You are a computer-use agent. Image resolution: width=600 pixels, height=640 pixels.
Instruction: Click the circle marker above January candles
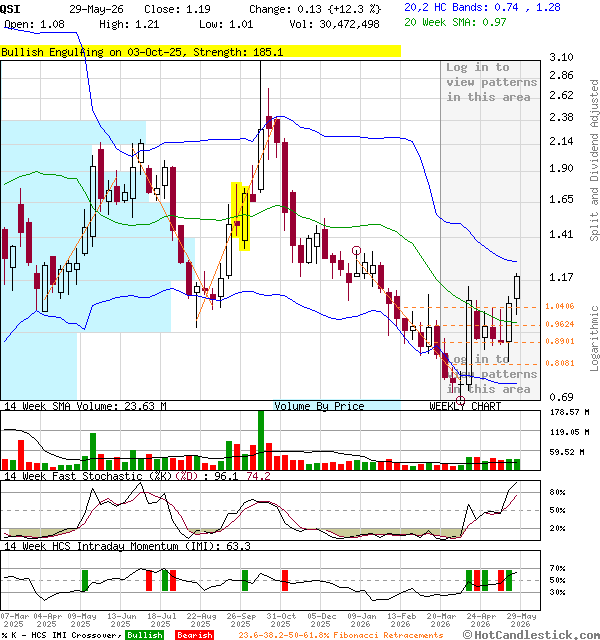point(356,250)
